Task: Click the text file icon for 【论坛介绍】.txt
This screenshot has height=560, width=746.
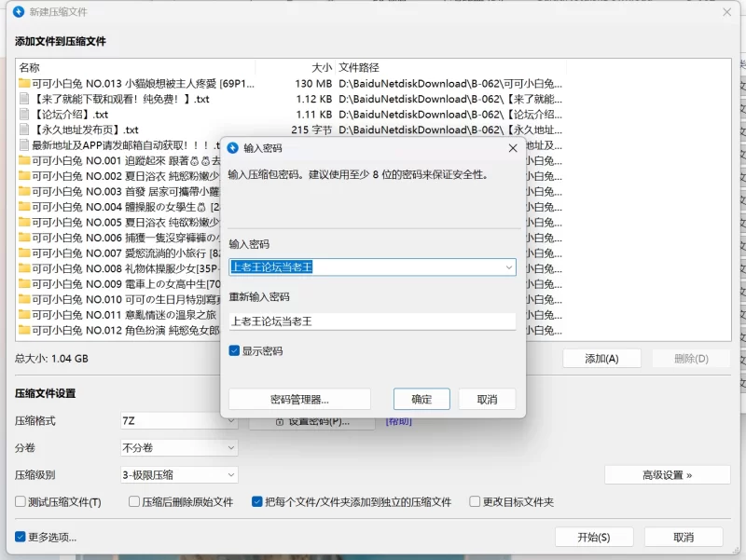Action: [24, 114]
